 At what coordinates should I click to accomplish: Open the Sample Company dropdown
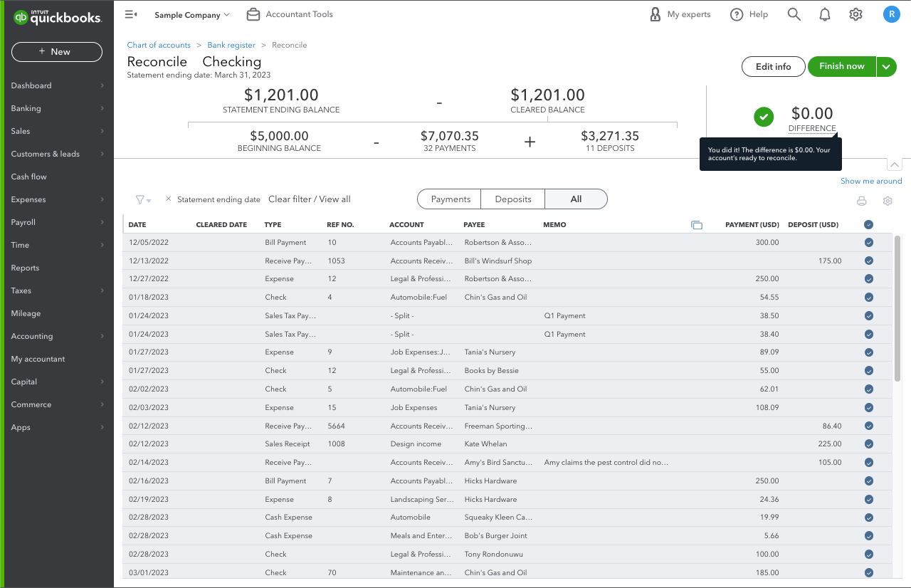click(x=192, y=14)
